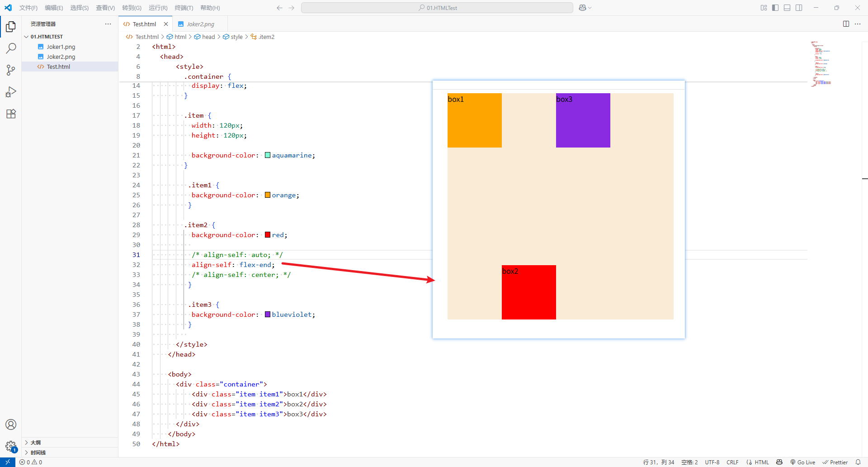The image size is (868, 467).
Task: Open editor more actions ellipsis
Action: 858,24
